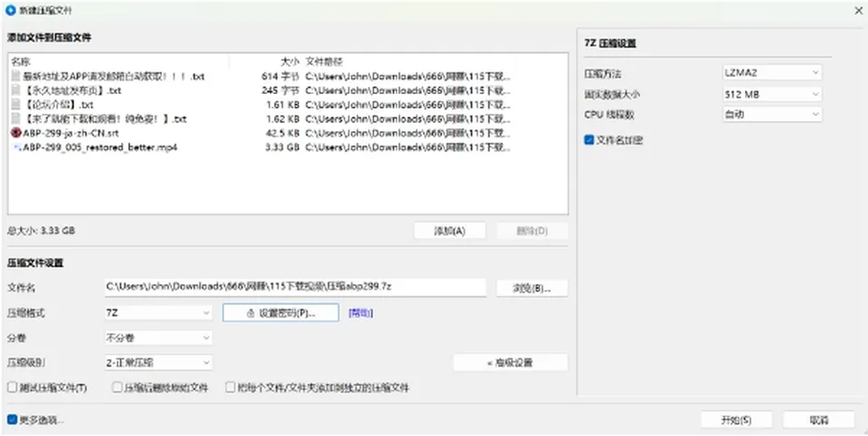868x436 pixels.
Task: Click the file path in the ABP-299_005_restored_better.mp4 row
Action: click(408, 147)
